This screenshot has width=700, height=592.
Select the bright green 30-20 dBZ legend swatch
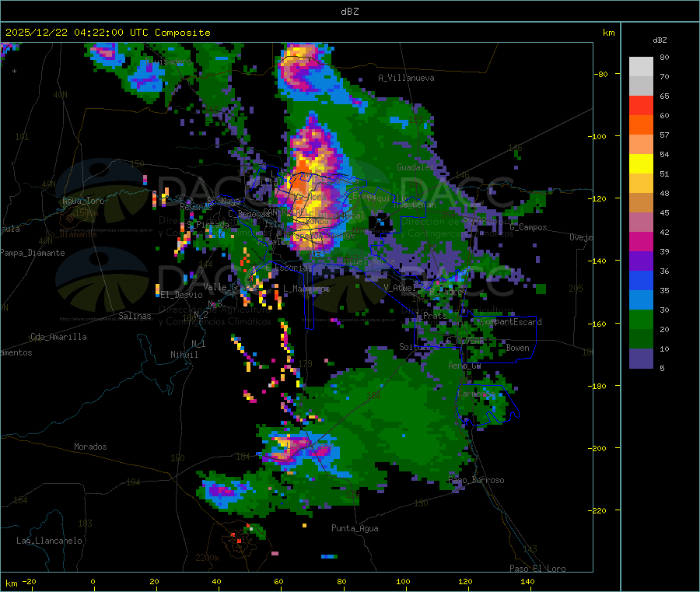pyautogui.click(x=641, y=319)
